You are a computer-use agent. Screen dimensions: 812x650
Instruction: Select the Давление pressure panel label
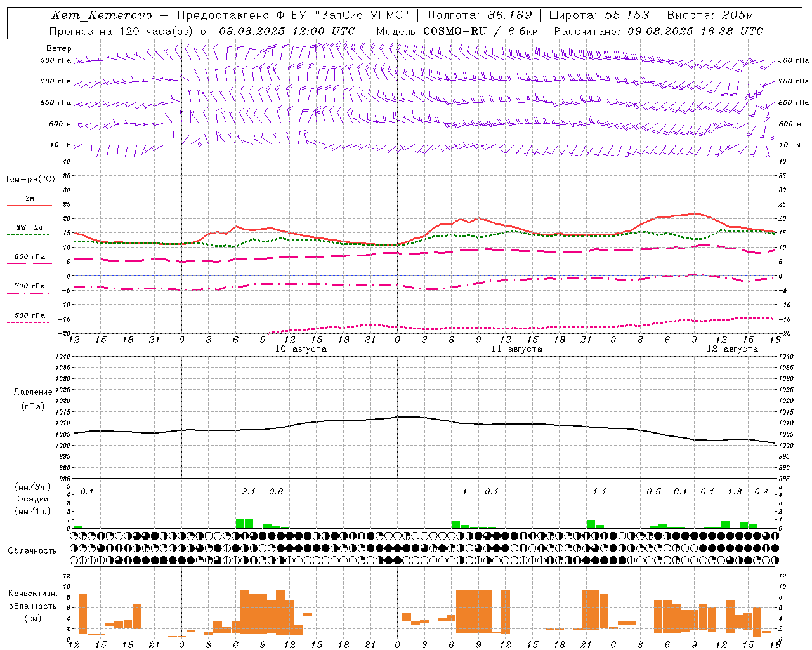[x=33, y=392]
